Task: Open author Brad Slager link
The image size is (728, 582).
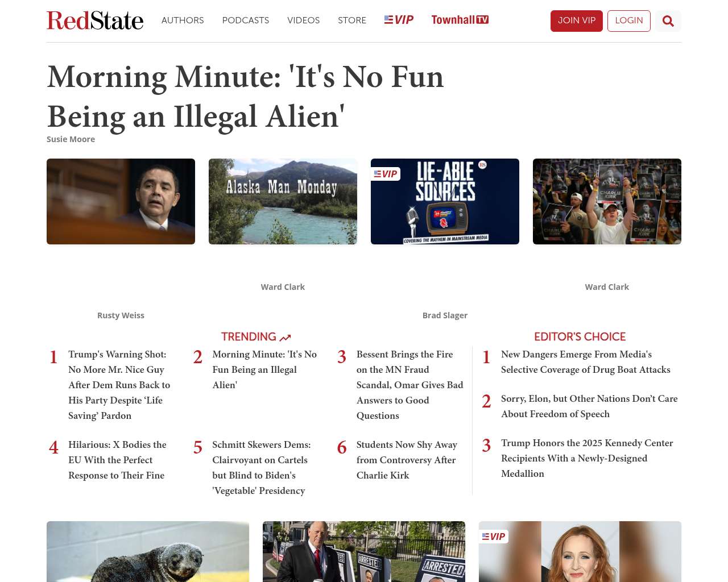Action: pyautogui.click(x=445, y=315)
